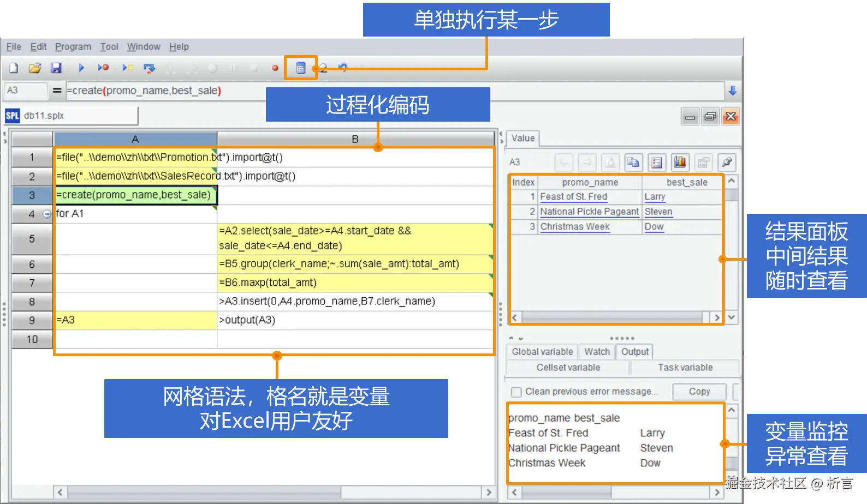Click the formula bar with create expression
This screenshot has height=504, width=867.
pos(395,91)
